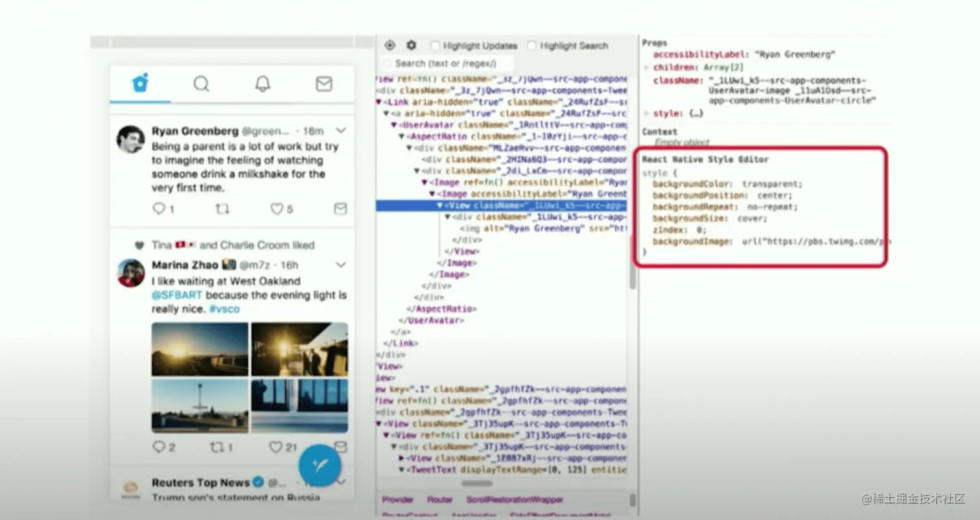Open the @SFBART mention link
The height and width of the screenshot is (520, 980).
177,295
